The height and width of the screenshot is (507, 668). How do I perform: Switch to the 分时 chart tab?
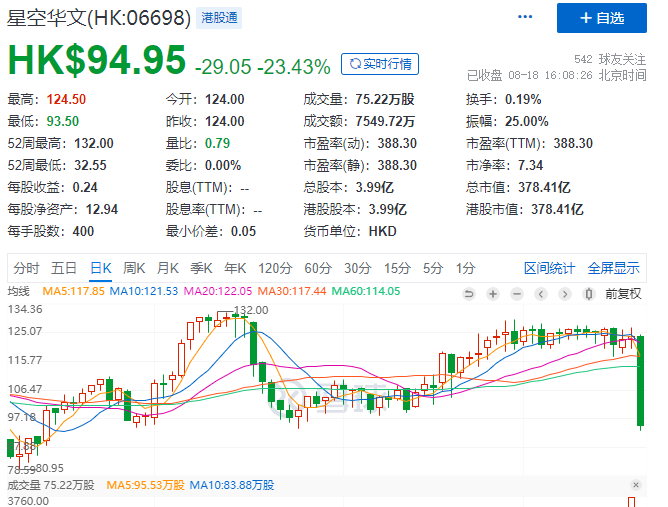pos(27,268)
